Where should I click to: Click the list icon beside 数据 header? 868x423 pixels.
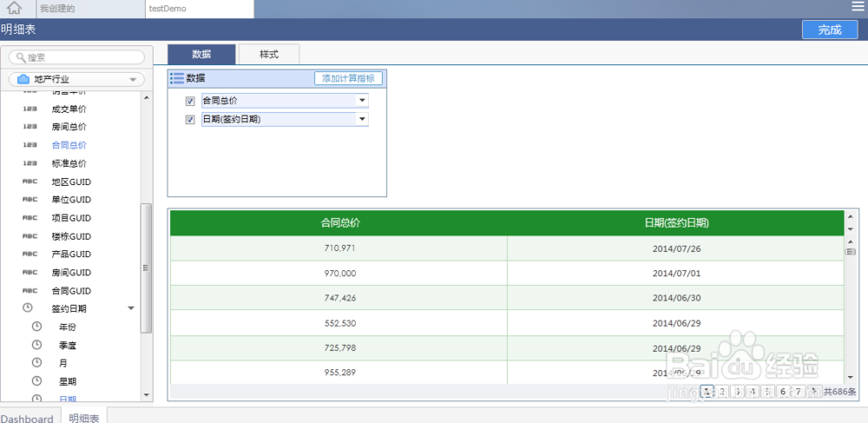pyautogui.click(x=177, y=78)
